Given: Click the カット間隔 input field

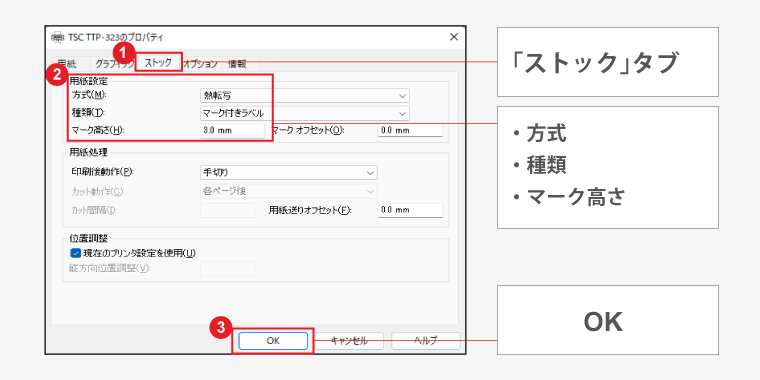Looking at the screenshot, I should coord(228,210).
